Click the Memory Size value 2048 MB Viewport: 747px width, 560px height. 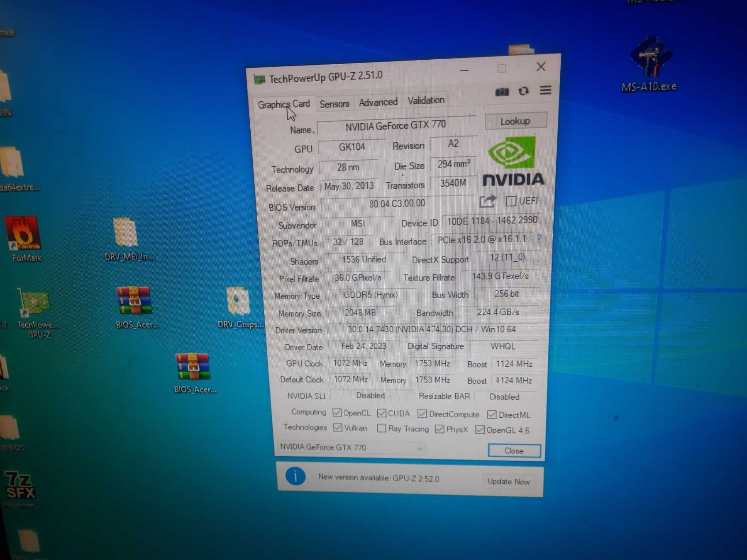(360, 313)
